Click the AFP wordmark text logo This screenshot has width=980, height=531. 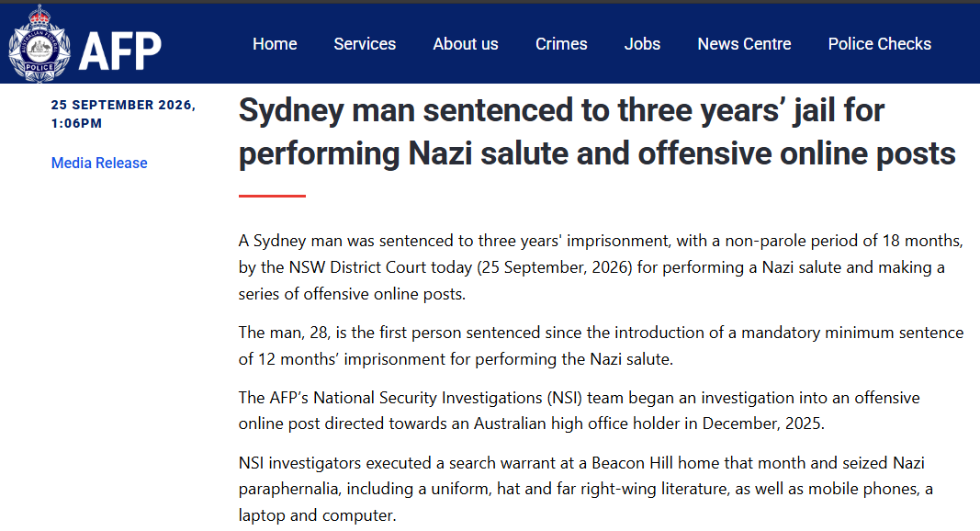pyautogui.click(x=120, y=51)
